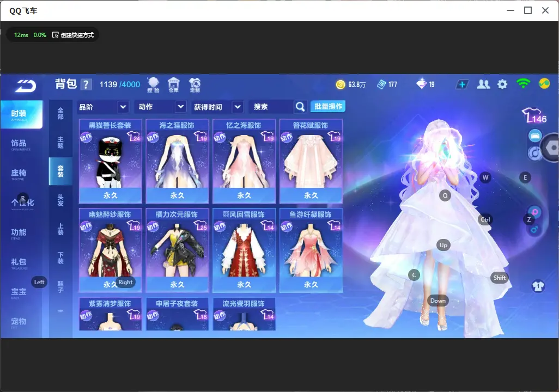Open the 仓库 warehouse icon
The image size is (559, 392).
click(174, 85)
